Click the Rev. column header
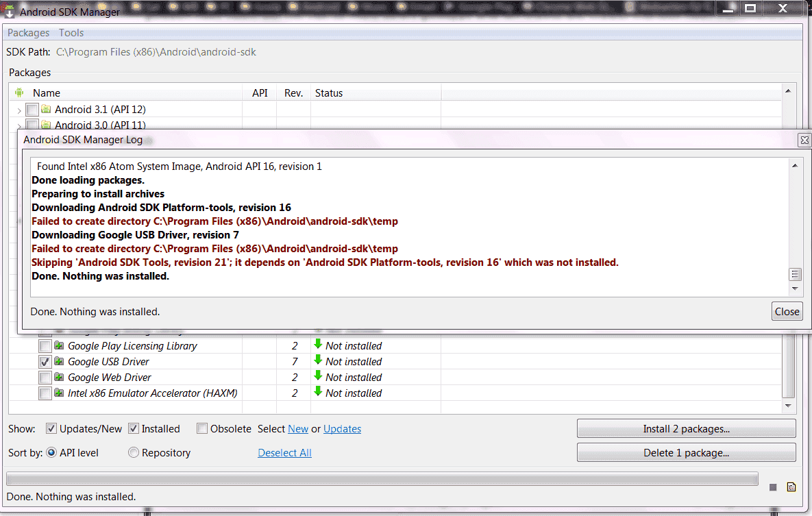This screenshot has height=516, width=812. coord(293,93)
